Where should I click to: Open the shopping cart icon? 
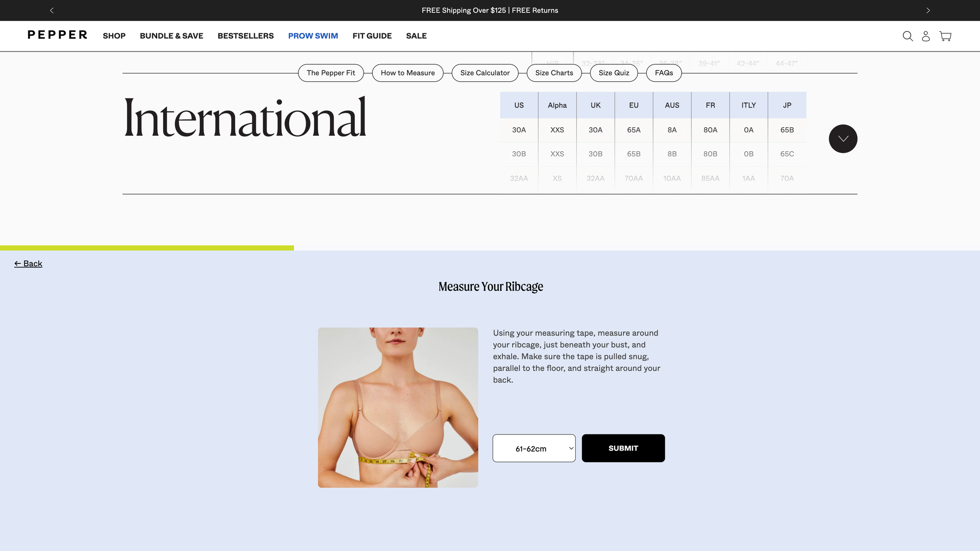coord(945,36)
